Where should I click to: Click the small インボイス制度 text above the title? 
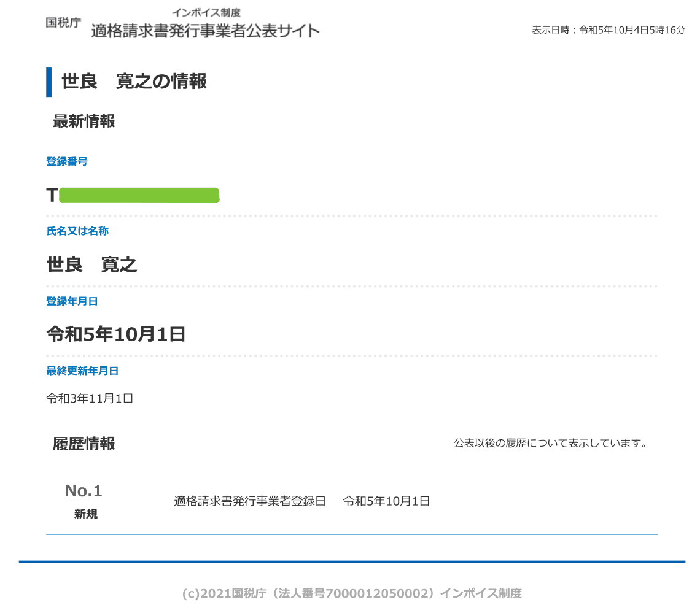206,12
